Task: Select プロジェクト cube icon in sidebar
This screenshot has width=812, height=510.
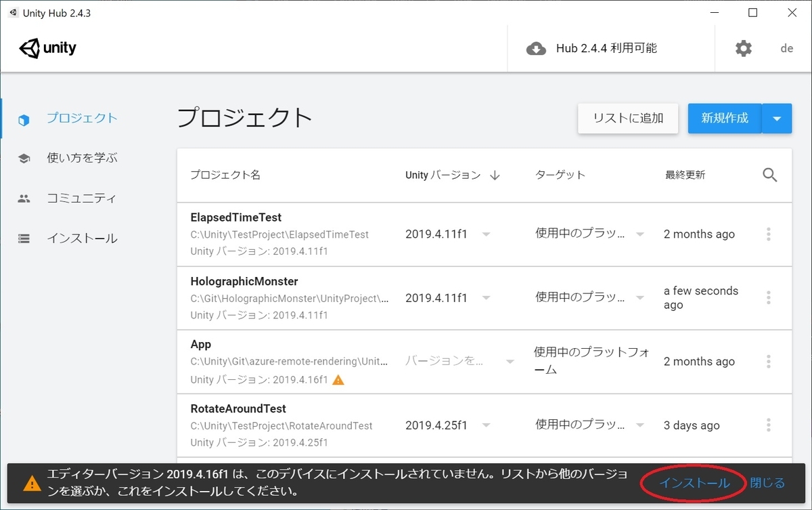Action: pos(24,119)
